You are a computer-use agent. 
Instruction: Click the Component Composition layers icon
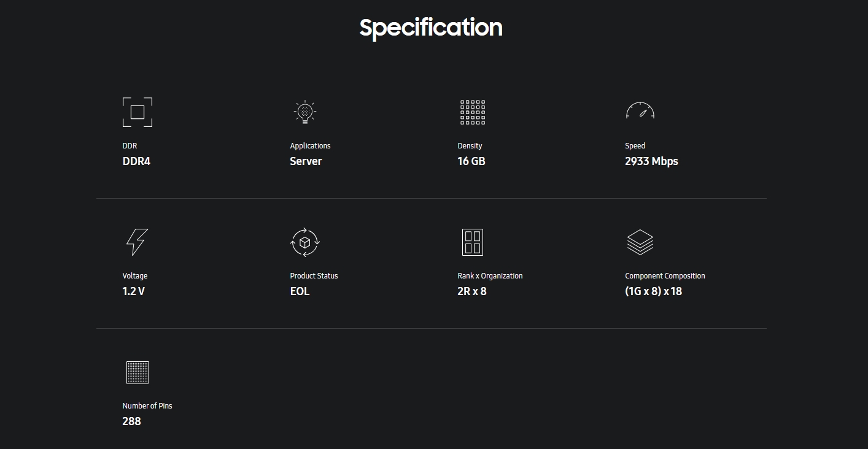pyautogui.click(x=640, y=242)
